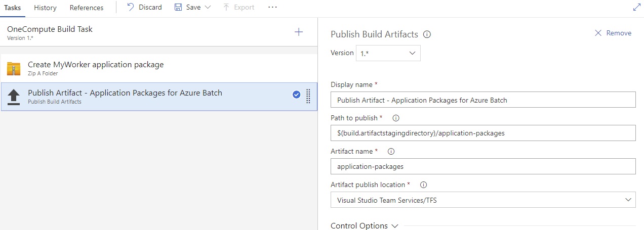644x230 pixels.
Task: Open the Save dropdown arrow
Action: click(x=208, y=8)
